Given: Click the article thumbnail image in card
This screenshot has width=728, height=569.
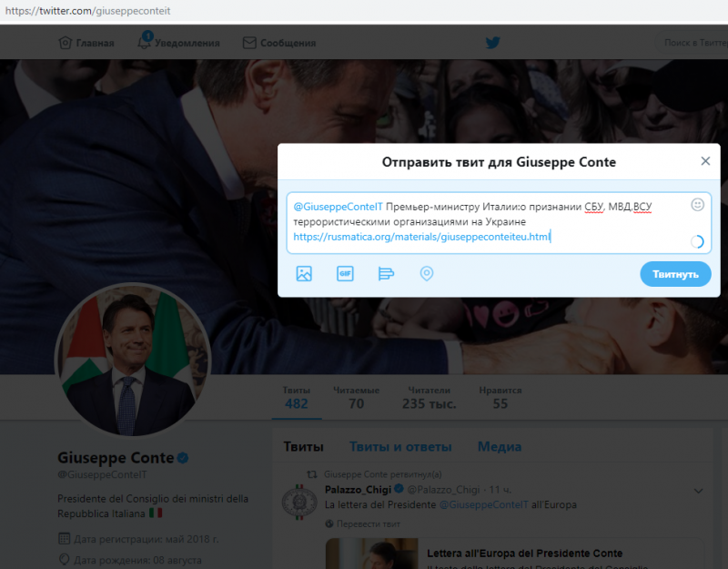Looking at the screenshot, I should (372, 554).
